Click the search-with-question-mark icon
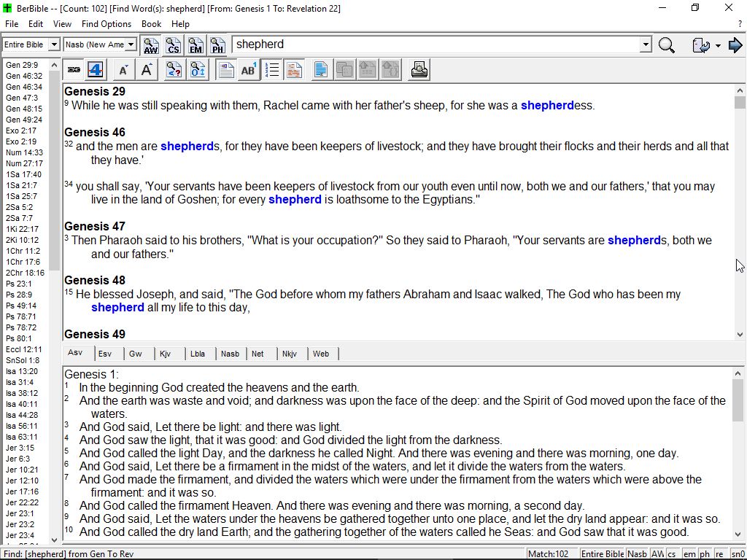Screen dimensions: 747x560 click(x=174, y=70)
